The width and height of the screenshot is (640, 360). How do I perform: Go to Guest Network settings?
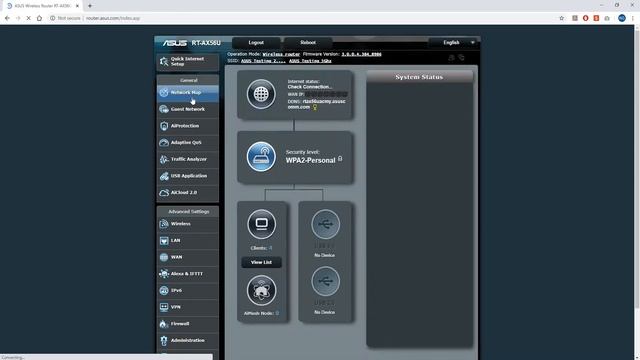(188, 109)
